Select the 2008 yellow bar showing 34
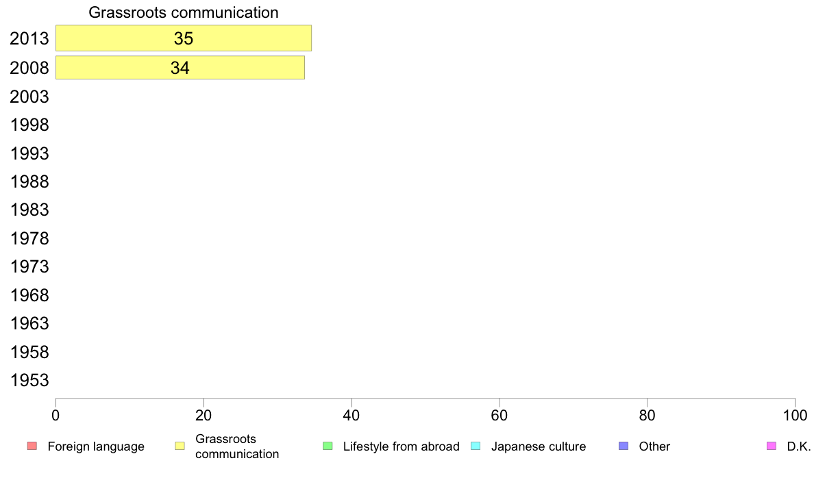The height and width of the screenshot is (504, 814). (180, 68)
